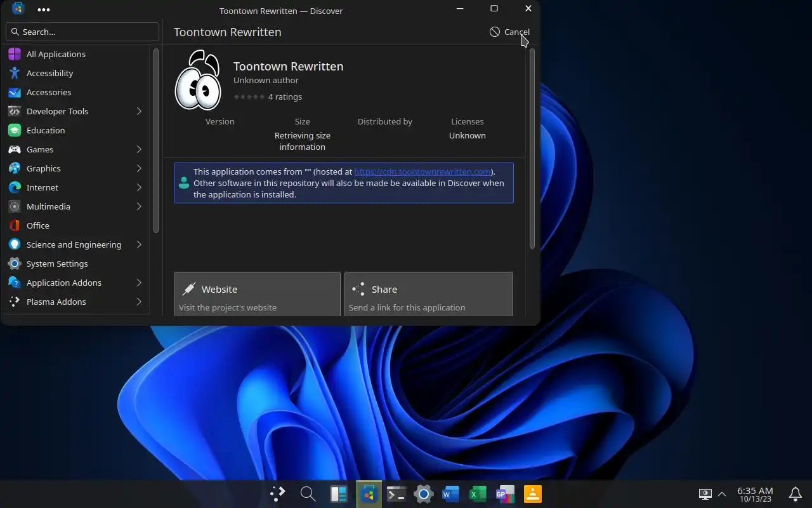This screenshot has width=812, height=508.
Task: Expand the Graphics subcategories arrow
Action: pos(139,168)
